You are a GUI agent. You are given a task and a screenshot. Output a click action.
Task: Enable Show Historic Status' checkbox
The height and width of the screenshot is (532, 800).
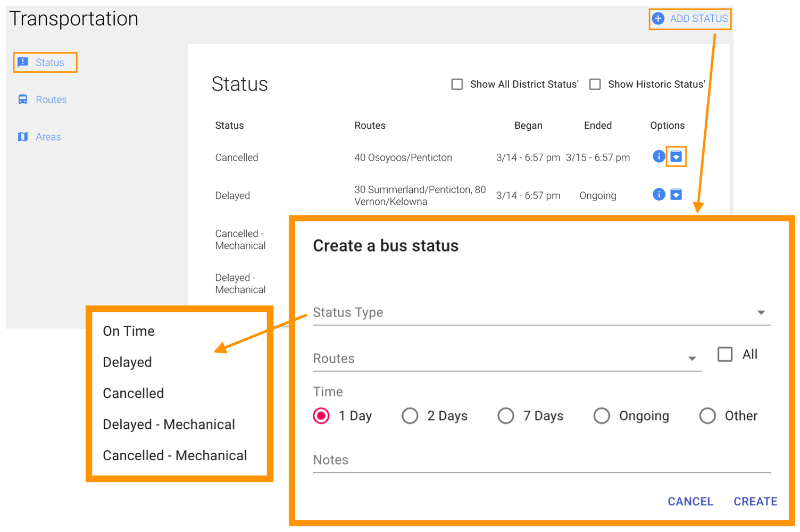[x=595, y=84]
